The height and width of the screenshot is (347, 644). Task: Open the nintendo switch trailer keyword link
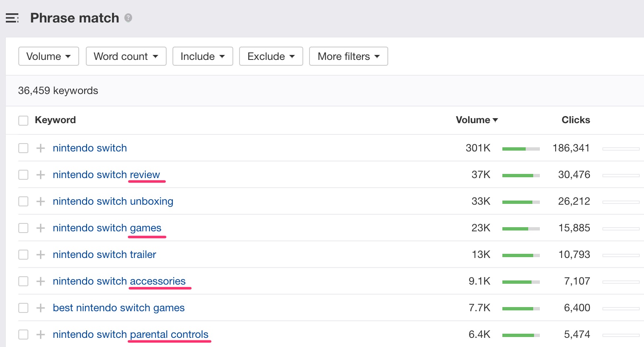104,254
